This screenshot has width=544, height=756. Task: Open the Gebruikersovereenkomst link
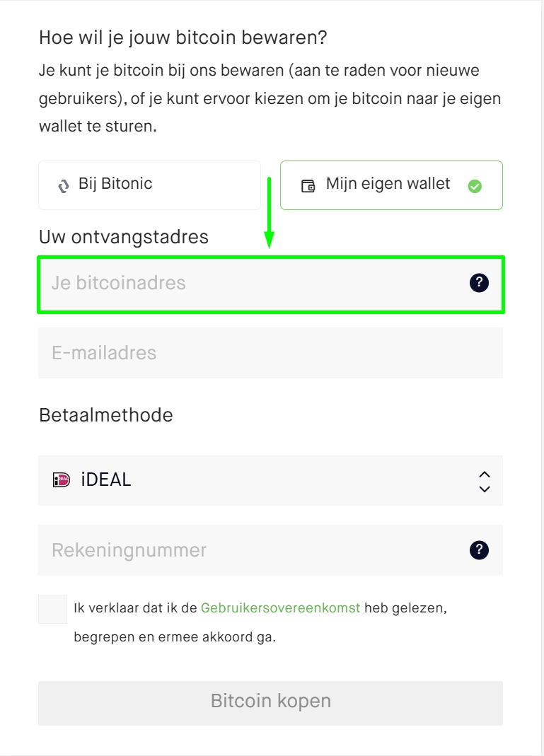point(281,607)
